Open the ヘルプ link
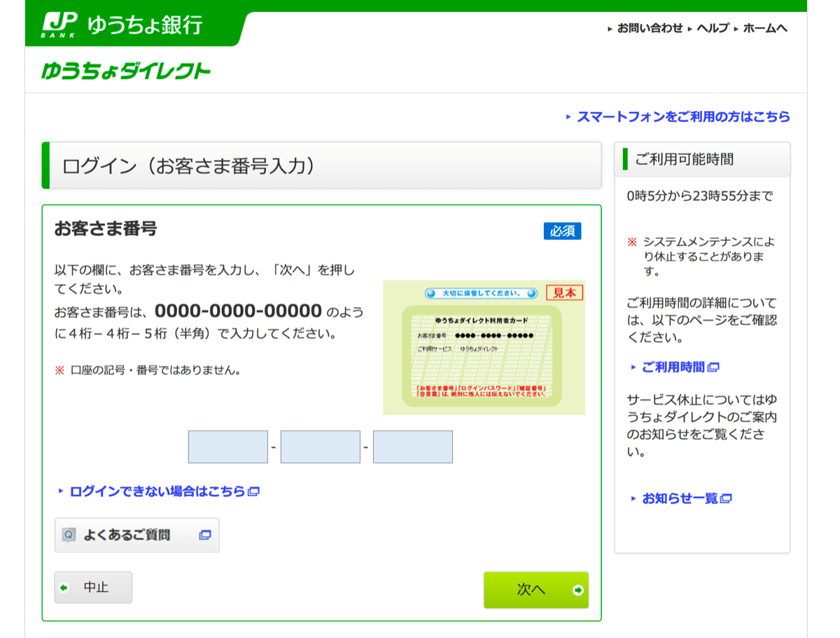The image size is (840, 638). pyautogui.click(x=713, y=29)
